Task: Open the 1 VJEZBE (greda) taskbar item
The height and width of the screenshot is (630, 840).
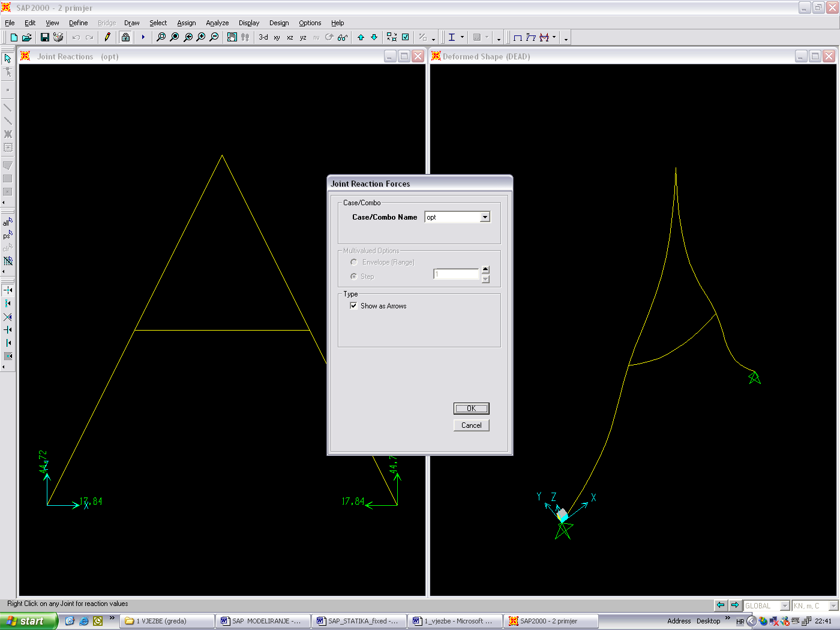Action: coord(167,621)
